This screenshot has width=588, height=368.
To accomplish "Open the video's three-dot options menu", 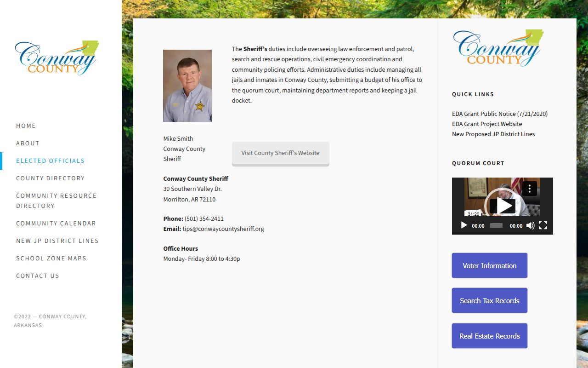I will pyautogui.click(x=530, y=189).
